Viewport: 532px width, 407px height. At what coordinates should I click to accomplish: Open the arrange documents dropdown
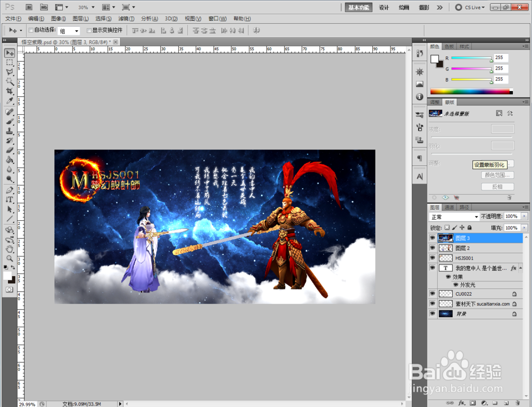(x=109, y=7)
